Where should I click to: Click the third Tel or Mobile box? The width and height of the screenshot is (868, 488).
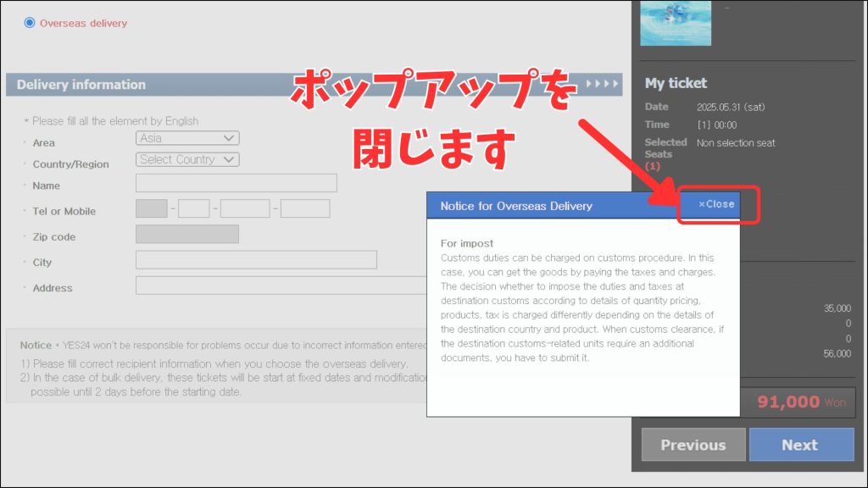(x=245, y=208)
